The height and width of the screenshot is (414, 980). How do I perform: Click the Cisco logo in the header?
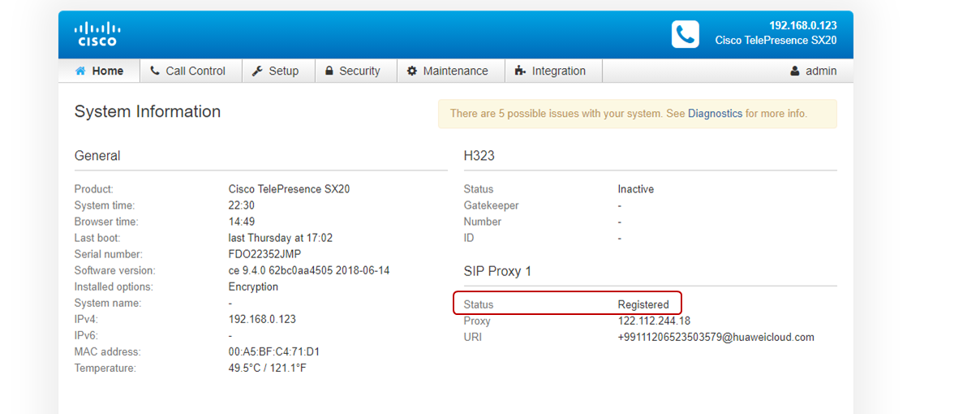pyautogui.click(x=97, y=34)
